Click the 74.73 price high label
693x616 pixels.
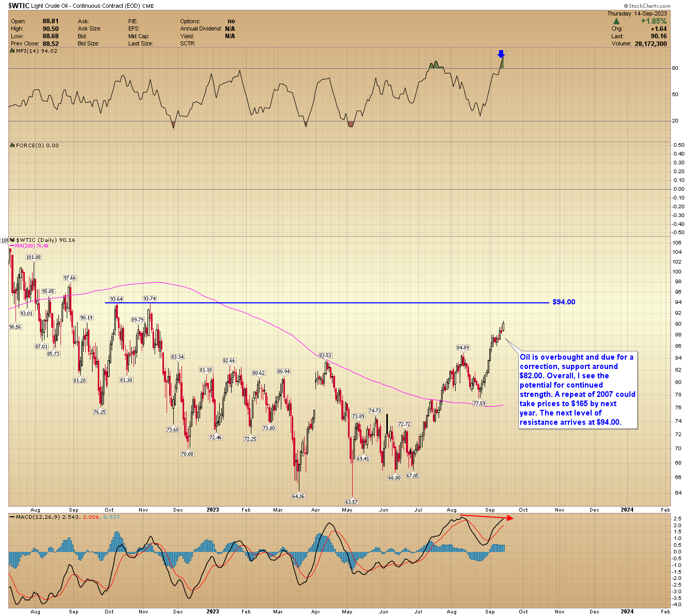click(375, 411)
